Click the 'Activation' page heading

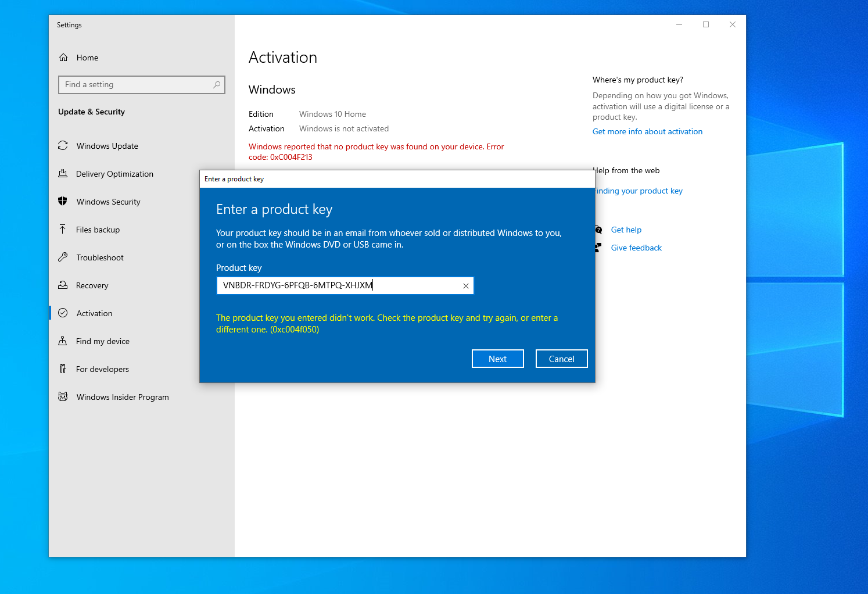283,58
